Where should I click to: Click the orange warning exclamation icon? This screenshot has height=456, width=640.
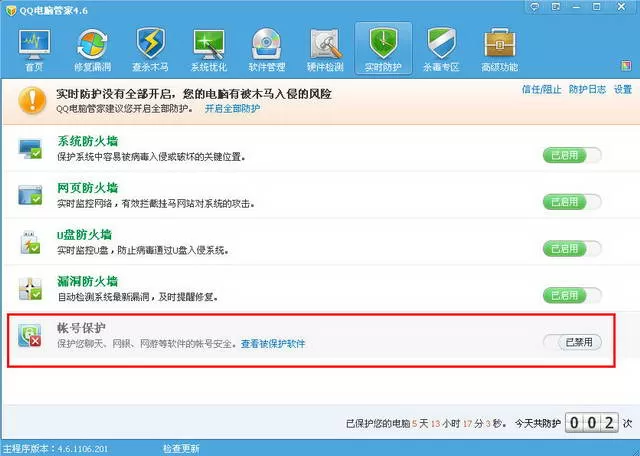pos(32,100)
